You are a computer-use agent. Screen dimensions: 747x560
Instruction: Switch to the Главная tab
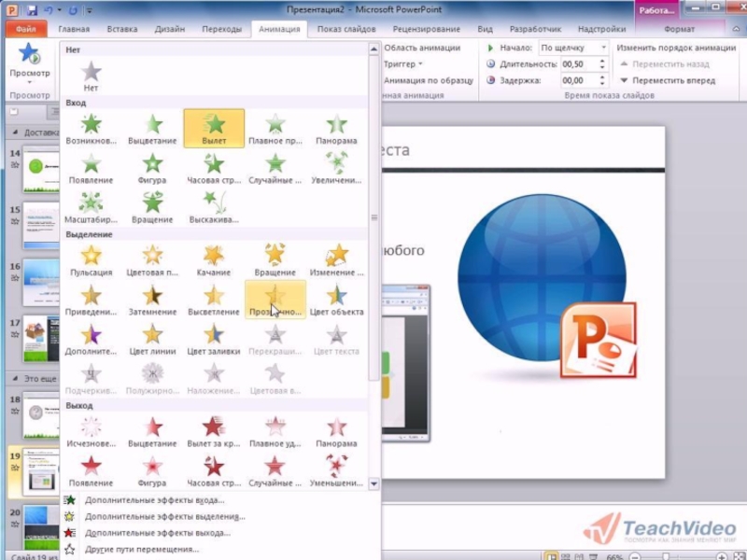pos(74,29)
